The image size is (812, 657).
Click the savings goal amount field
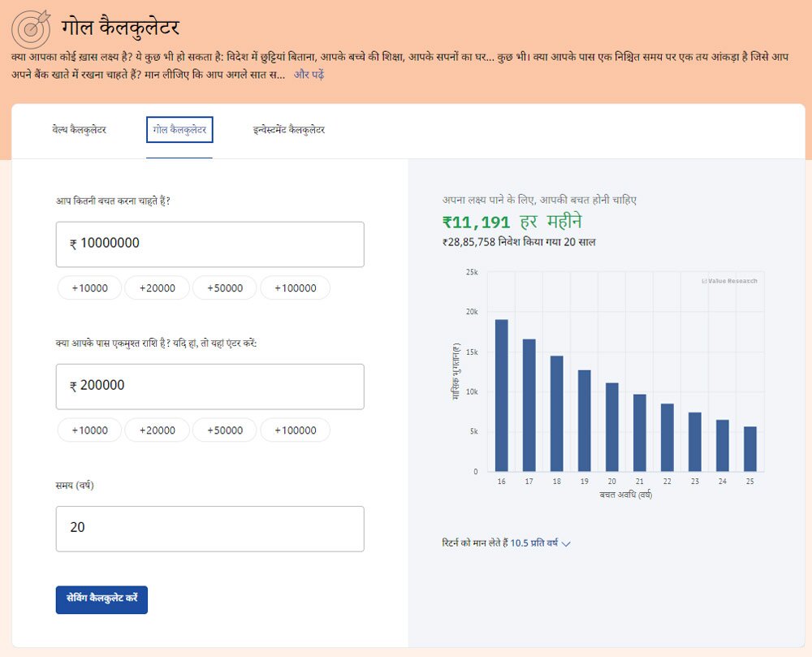click(x=209, y=244)
